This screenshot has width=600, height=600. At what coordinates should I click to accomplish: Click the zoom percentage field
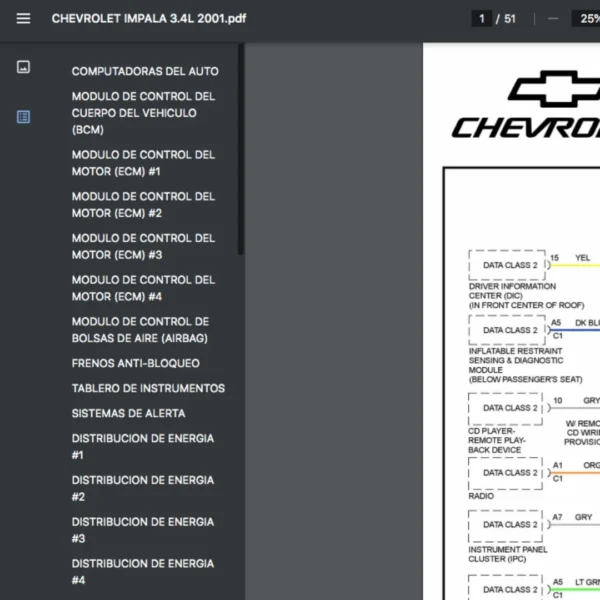coord(587,18)
